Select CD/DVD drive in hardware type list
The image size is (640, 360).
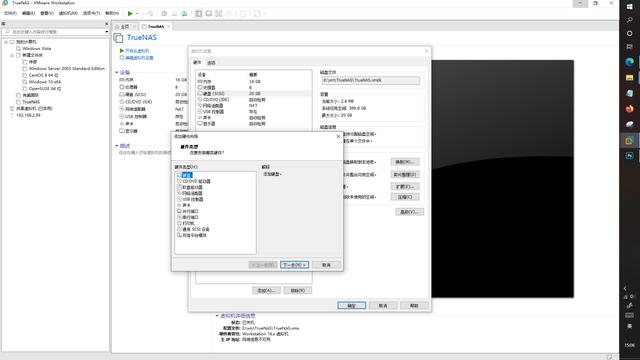pos(194,181)
